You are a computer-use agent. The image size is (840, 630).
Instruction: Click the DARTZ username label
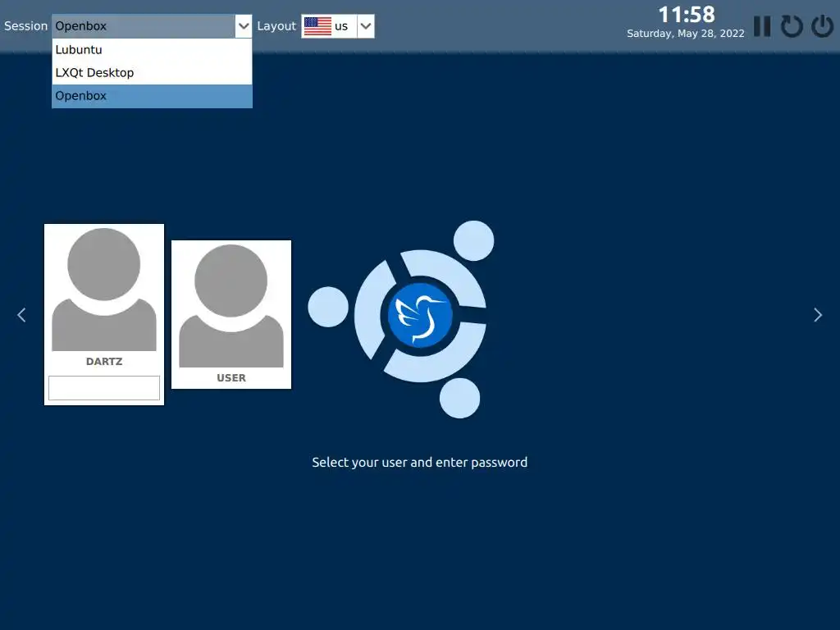104,362
